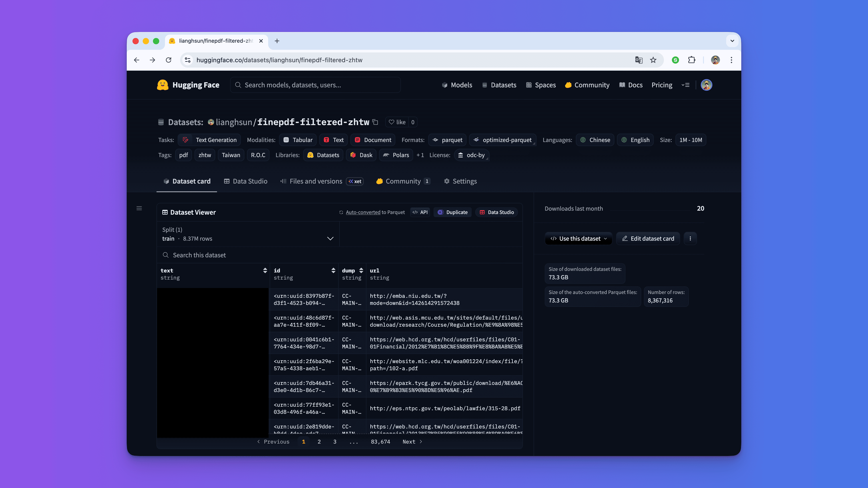Expand the Use this dataset dropdown
This screenshot has height=488, width=868.
[x=578, y=238]
